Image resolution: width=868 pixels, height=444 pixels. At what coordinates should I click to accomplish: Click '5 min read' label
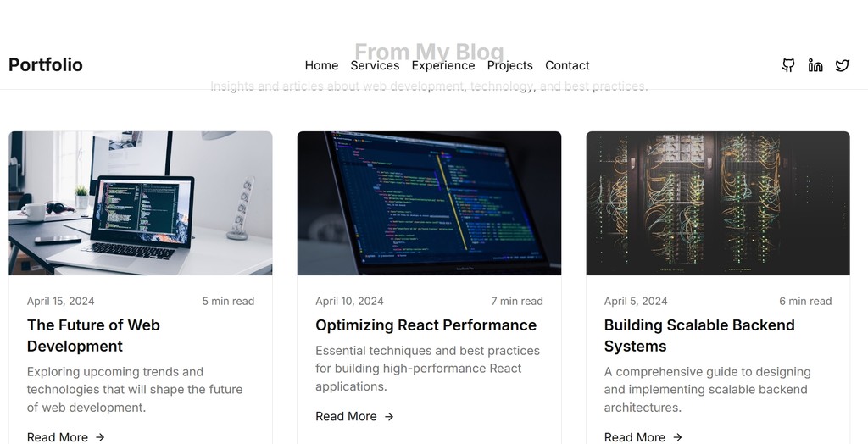pyautogui.click(x=228, y=301)
